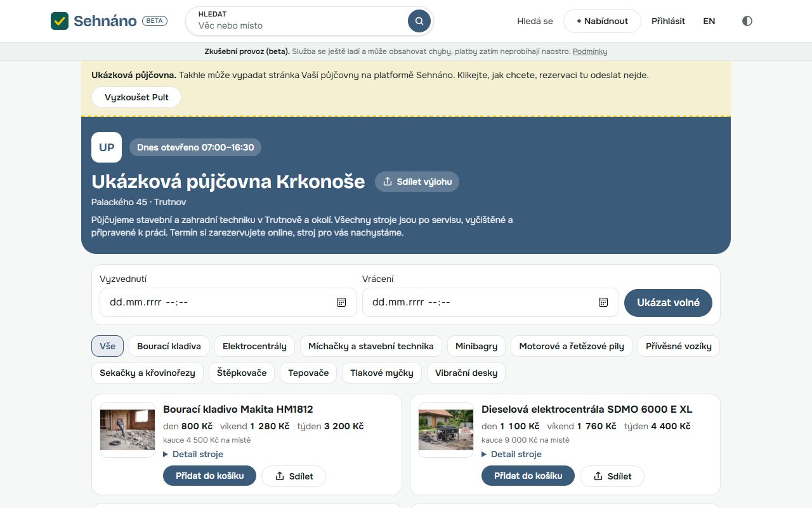Add SDMO 6000 E XL to cart

point(528,476)
